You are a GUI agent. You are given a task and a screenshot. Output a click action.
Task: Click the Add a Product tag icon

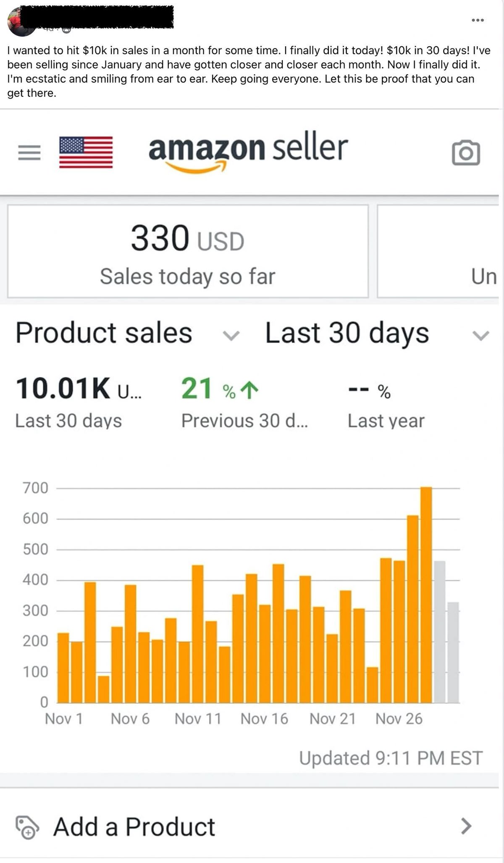pos(27,827)
